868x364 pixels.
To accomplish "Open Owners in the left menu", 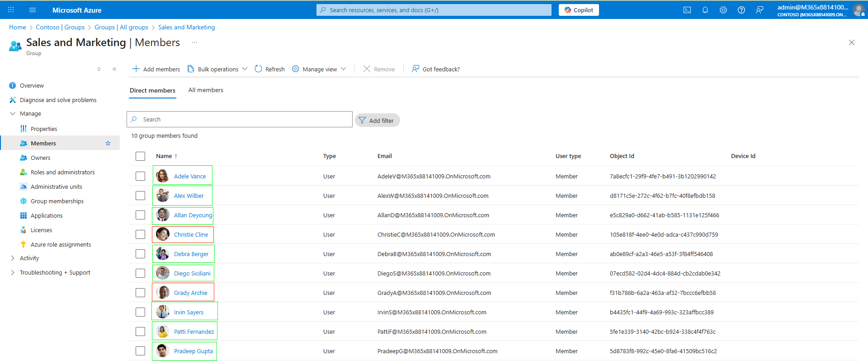I will [40, 158].
